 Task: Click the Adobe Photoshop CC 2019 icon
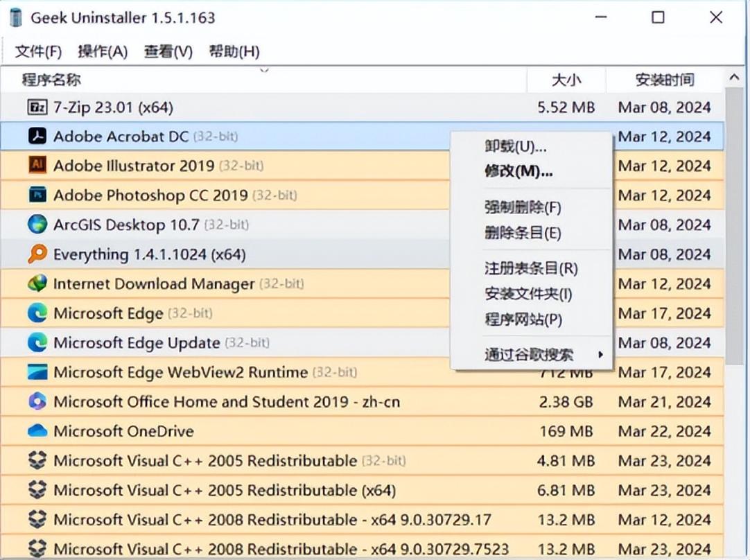click(x=37, y=195)
